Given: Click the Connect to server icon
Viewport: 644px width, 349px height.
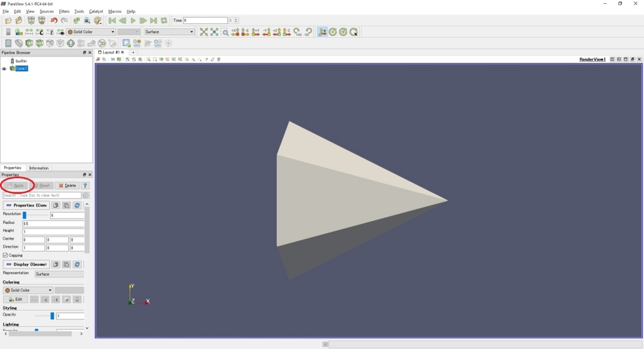Looking at the screenshot, I should 31,21.
